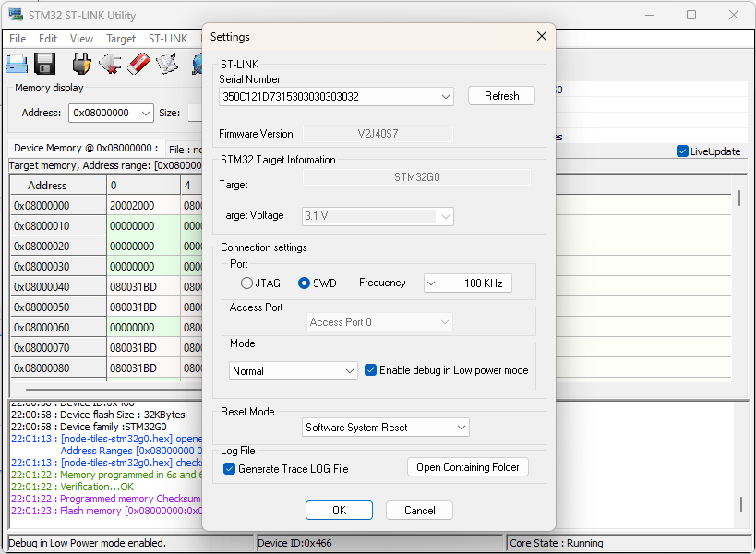Click log line Verification...OK

click(72, 487)
